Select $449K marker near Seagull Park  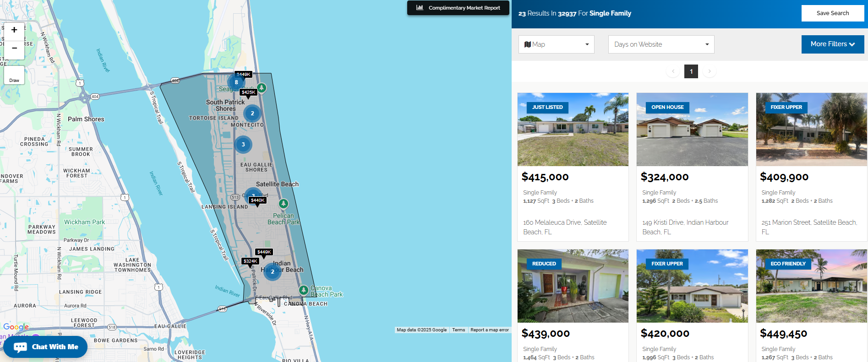pos(243,74)
